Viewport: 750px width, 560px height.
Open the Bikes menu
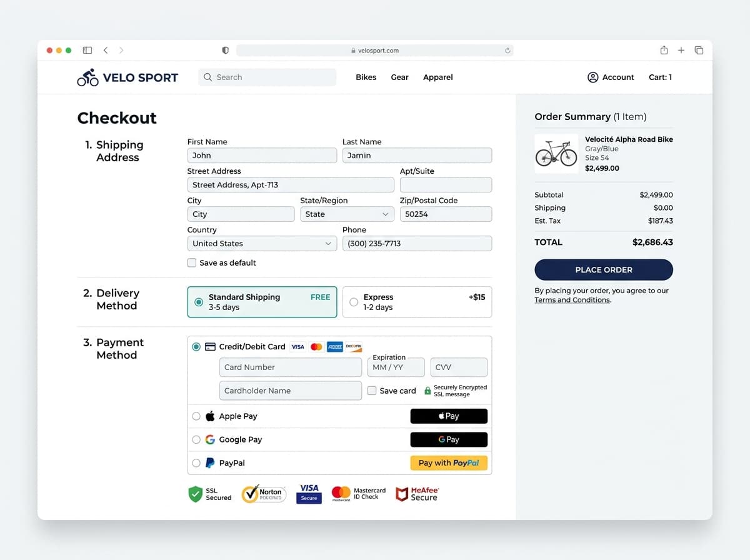coord(366,77)
